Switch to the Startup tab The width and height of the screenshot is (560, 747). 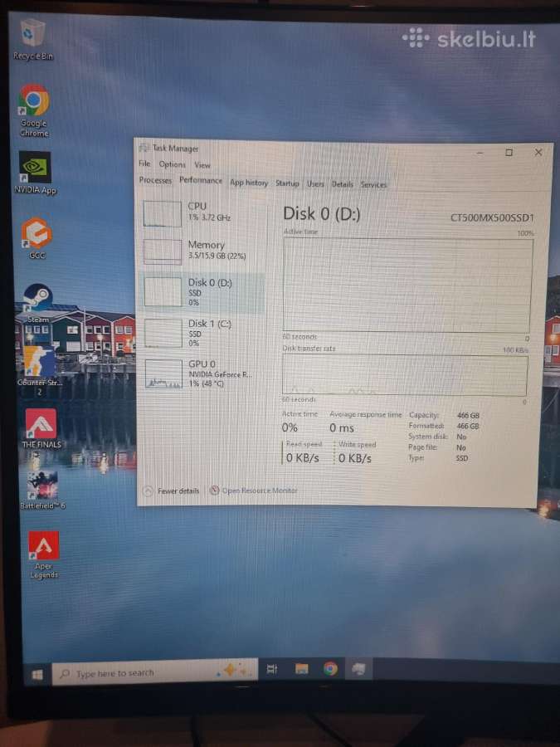287,183
